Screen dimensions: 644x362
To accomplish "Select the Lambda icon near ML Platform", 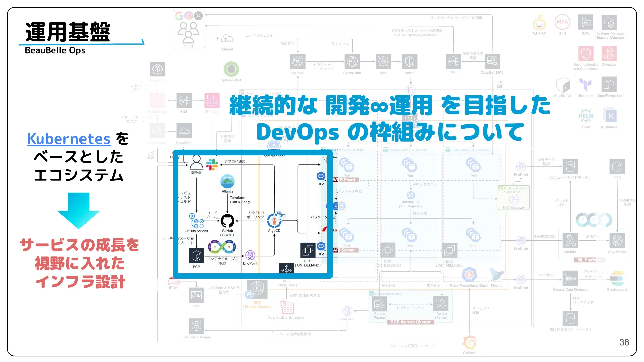I will [570, 241].
